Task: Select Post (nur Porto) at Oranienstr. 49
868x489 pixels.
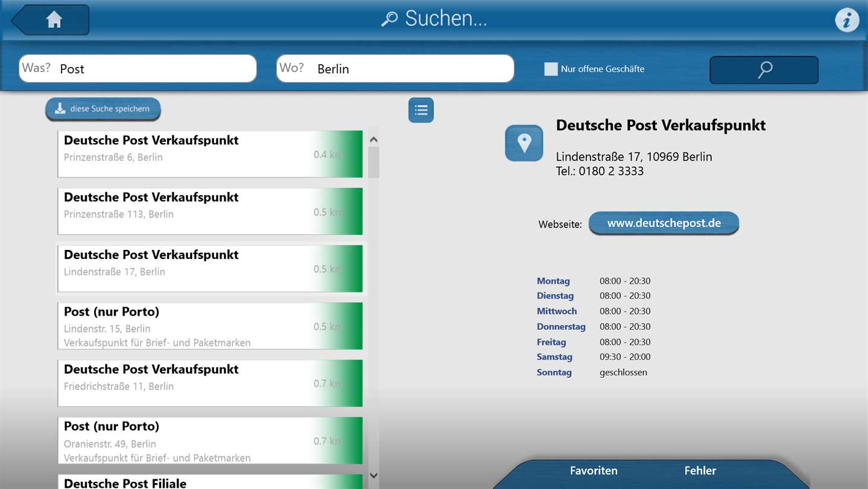Action: click(210, 441)
